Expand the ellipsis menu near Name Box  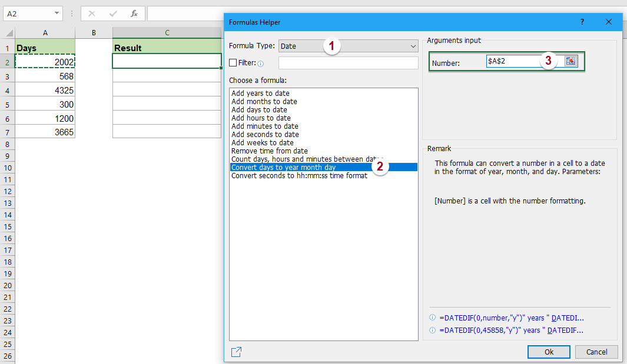(72, 13)
